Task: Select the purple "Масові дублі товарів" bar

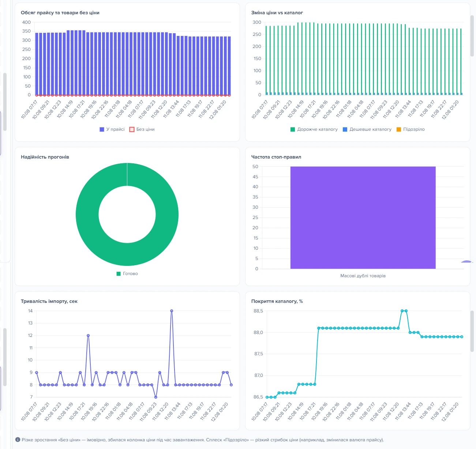Action: [x=363, y=218]
